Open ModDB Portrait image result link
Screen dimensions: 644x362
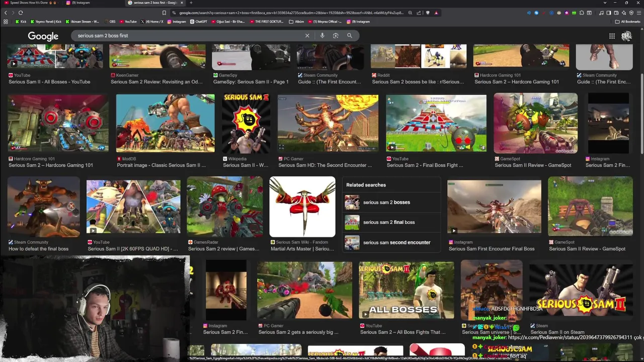[161, 165]
